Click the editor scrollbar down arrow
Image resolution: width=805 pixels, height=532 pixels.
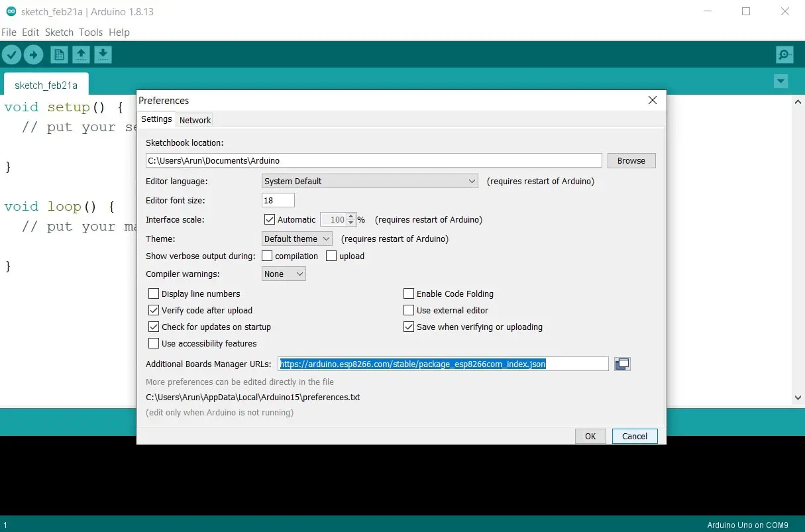798,398
